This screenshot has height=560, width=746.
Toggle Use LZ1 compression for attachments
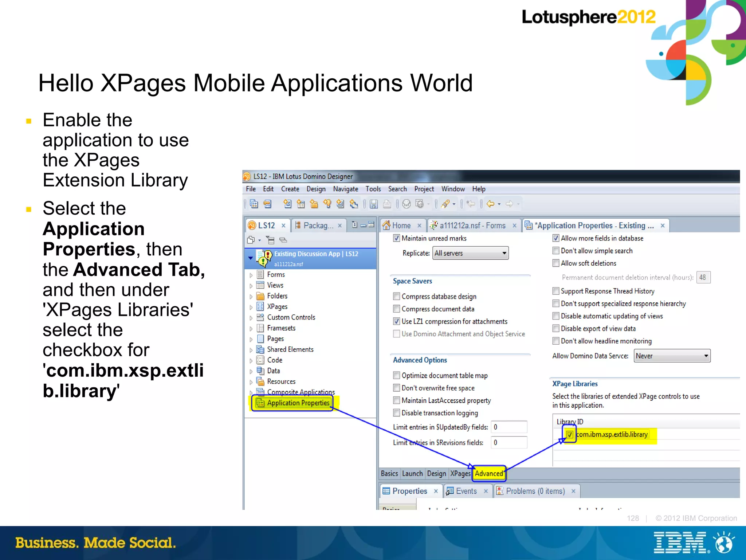397,321
